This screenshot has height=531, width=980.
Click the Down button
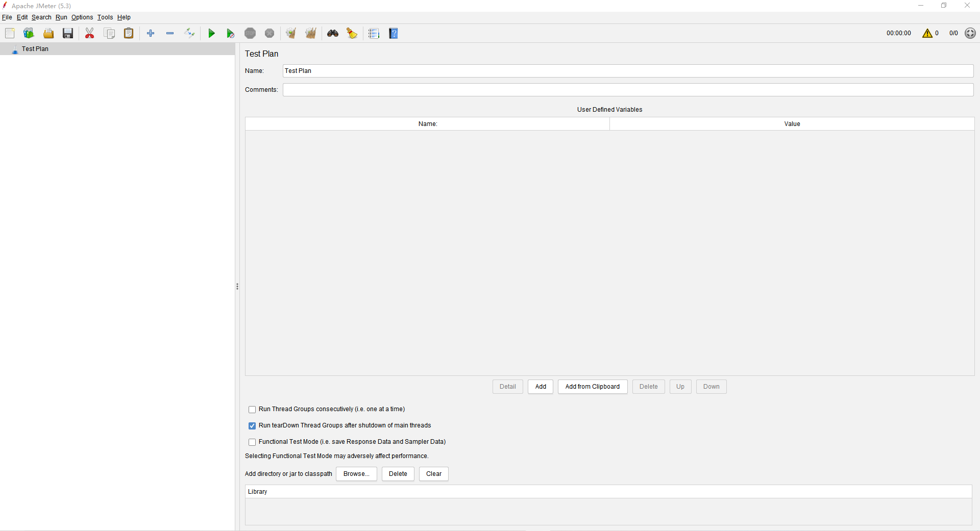[x=712, y=387]
